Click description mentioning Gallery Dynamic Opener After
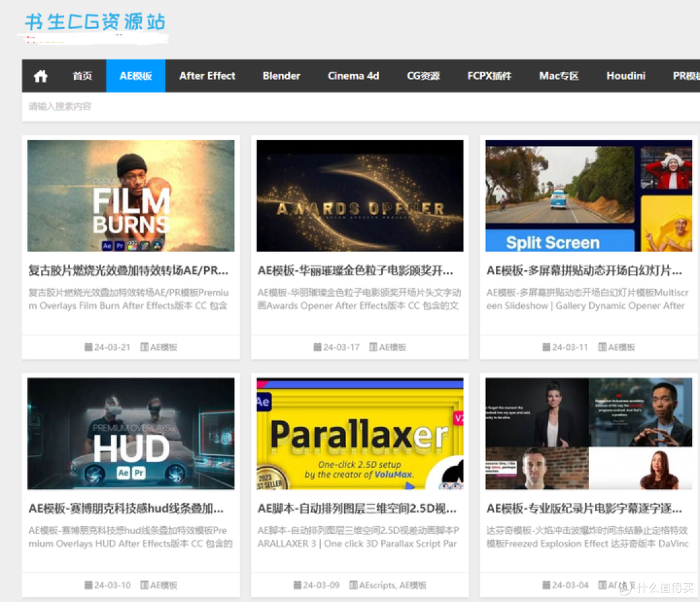Screen dimensions: 700x602 pos(587,299)
